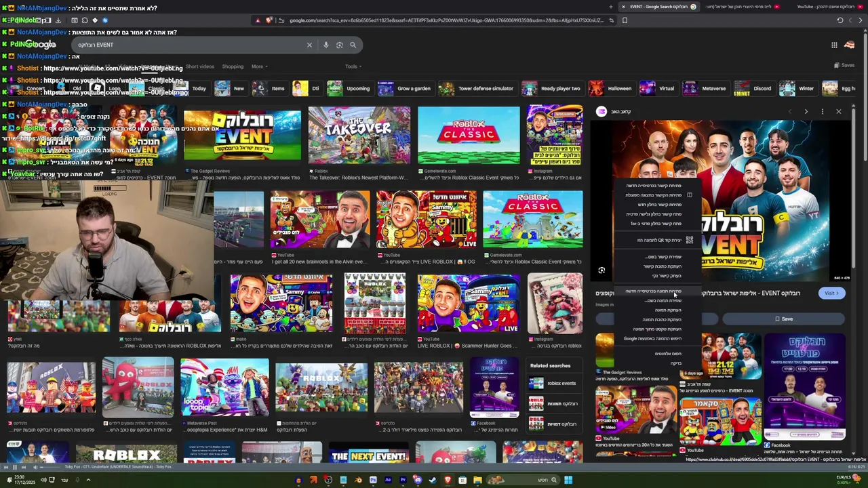Open Google Lens search by image icon
The image size is (868, 488).
coord(340,45)
